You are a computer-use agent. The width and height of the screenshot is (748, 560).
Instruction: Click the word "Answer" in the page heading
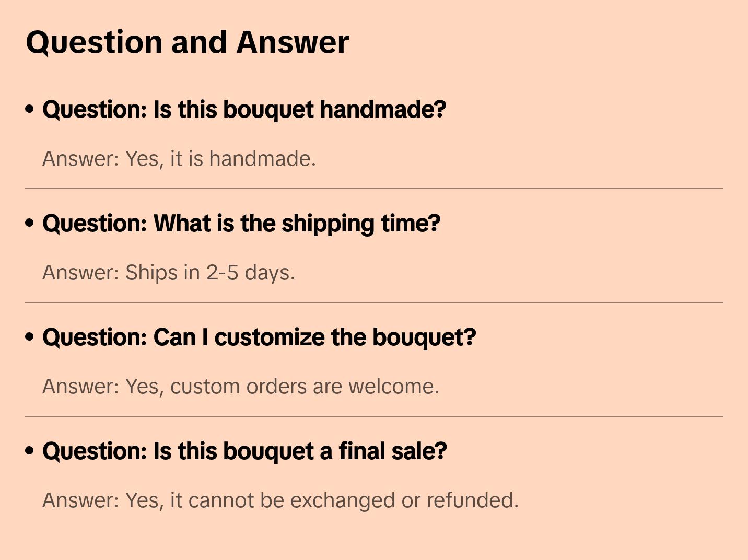tap(293, 42)
